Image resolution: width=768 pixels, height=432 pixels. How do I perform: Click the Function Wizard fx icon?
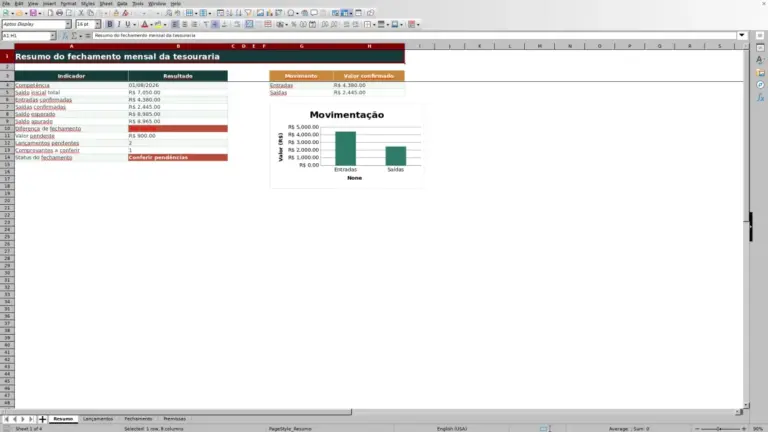(65, 35)
